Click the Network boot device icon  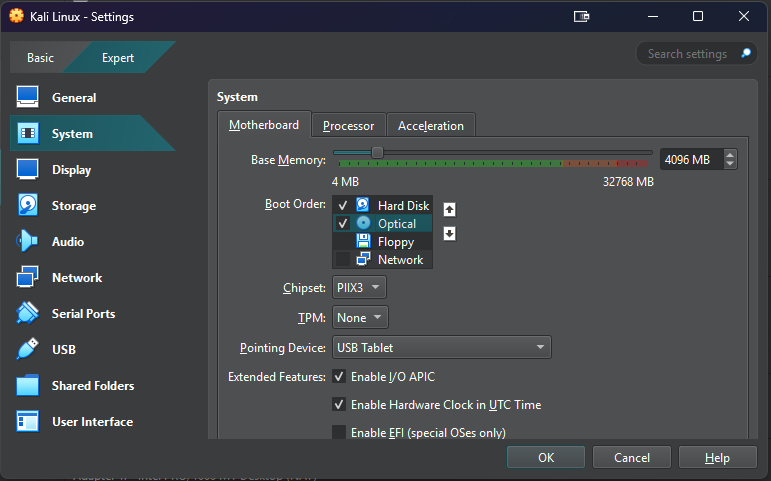tap(363, 259)
